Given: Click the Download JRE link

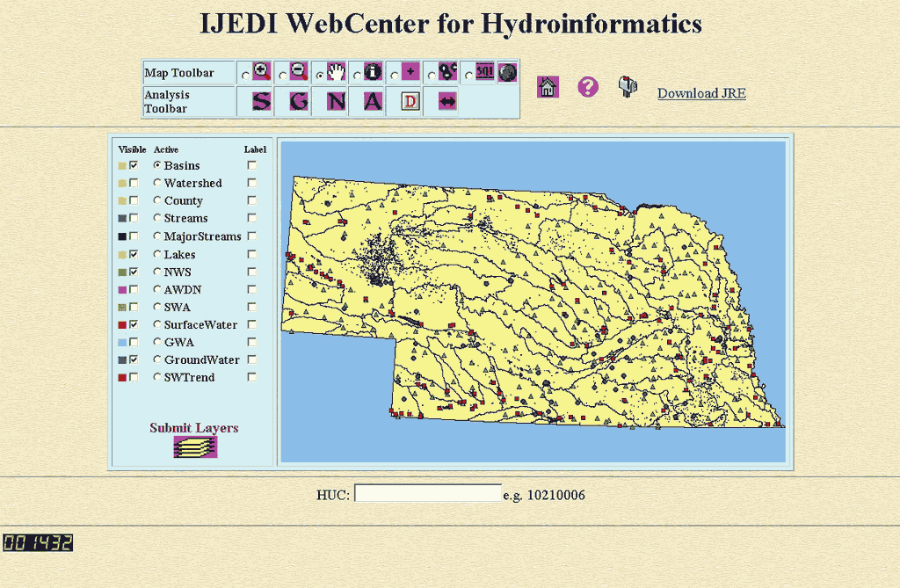Looking at the screenshot, I should (701, 93).
